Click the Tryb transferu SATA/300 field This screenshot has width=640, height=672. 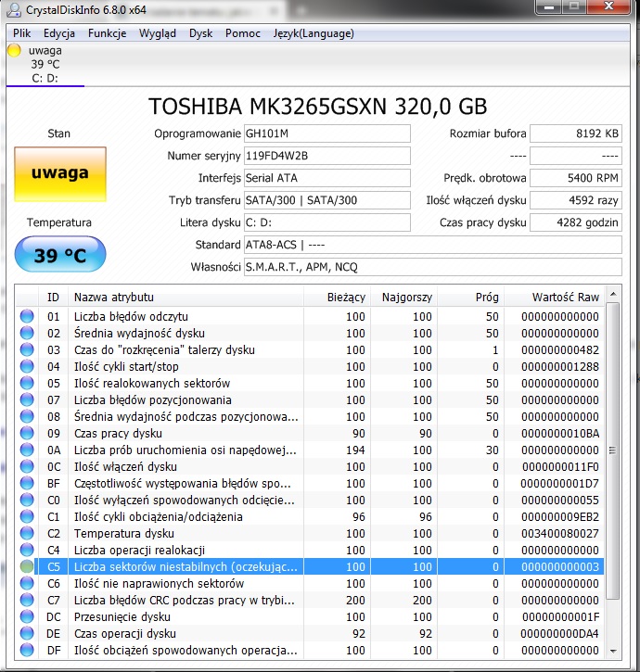click(327, 200)
